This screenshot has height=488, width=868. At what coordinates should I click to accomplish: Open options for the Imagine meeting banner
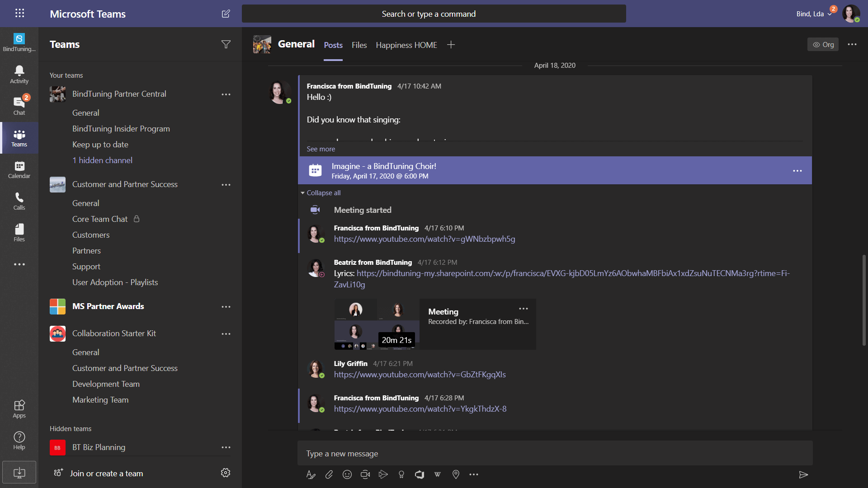pyautogui.click(x=797, y=171)
